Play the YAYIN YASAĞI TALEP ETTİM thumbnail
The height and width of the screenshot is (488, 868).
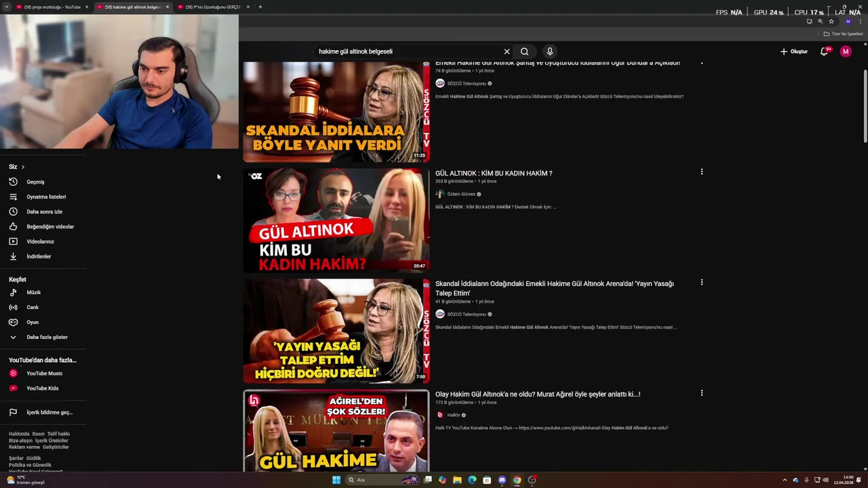coord(336,331)
